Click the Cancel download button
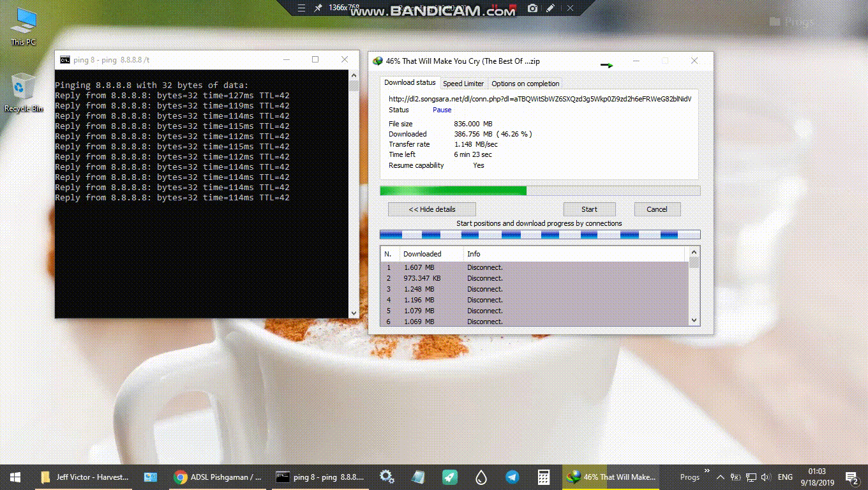This screenshot has height=490, width=868. 657,209
